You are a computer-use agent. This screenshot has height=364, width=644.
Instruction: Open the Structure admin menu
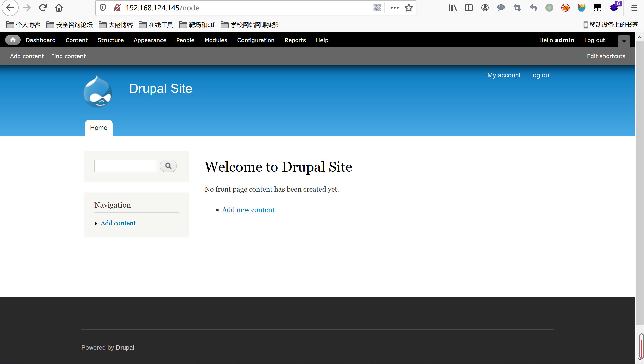click(110, 40)
